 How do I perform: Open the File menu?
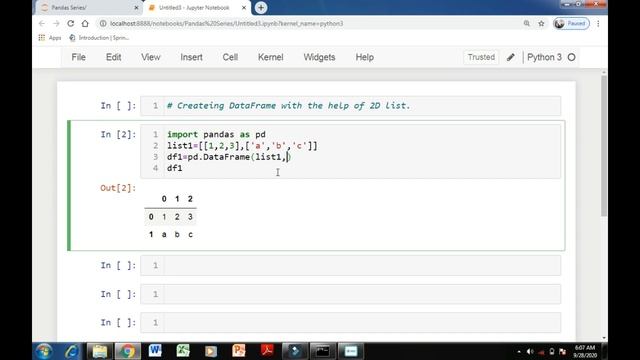pyautogui.click(x=78, y=57)
